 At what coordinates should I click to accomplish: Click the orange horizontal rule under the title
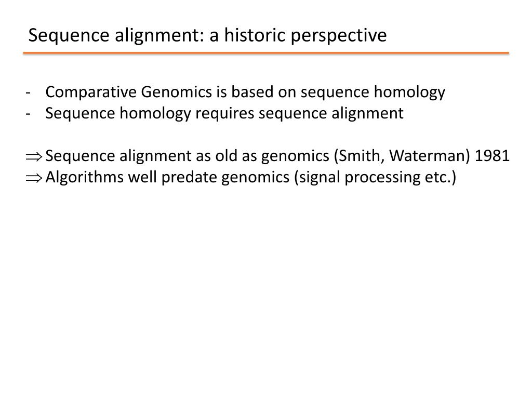point(266,53)
